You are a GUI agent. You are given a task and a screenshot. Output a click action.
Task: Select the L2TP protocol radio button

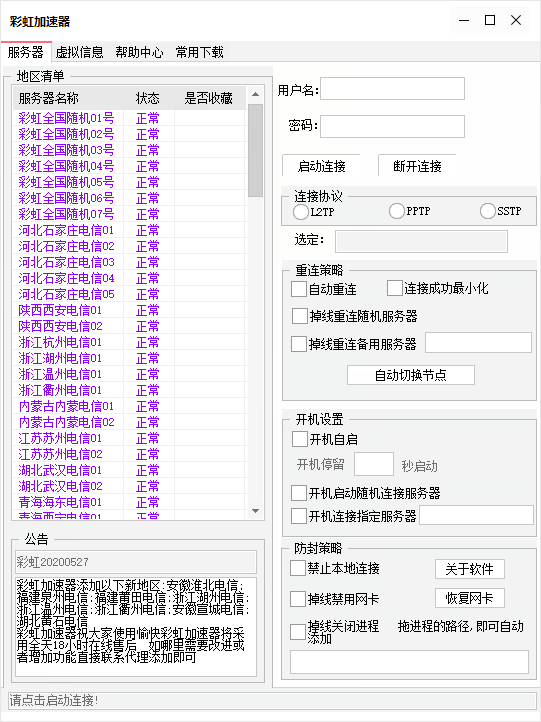pyautogui.click(x=301, y=212)
